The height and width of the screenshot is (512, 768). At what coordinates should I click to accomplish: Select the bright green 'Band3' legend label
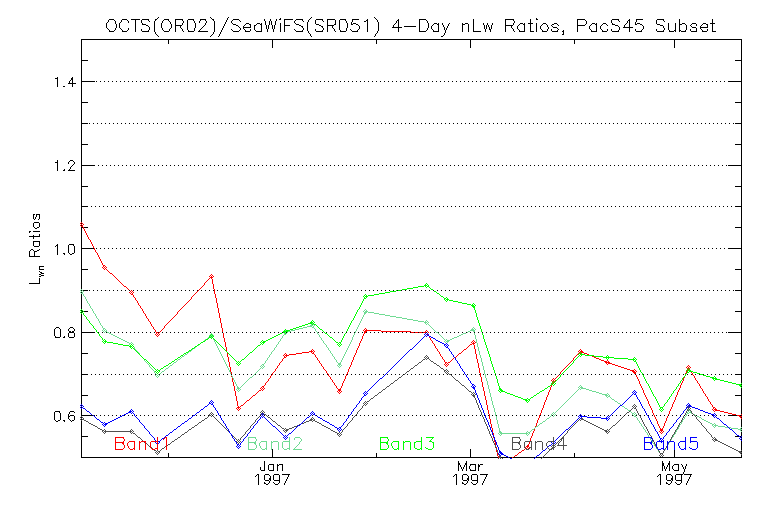click(407, 443)
